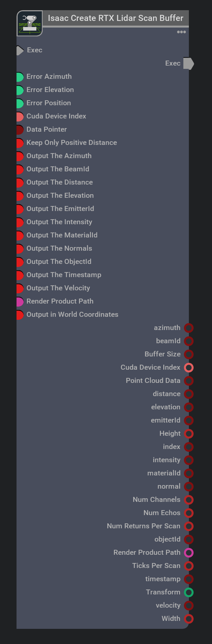Click the Transform green output port
This screenshot has height=644, width=212.
click(x=189, y=592)
